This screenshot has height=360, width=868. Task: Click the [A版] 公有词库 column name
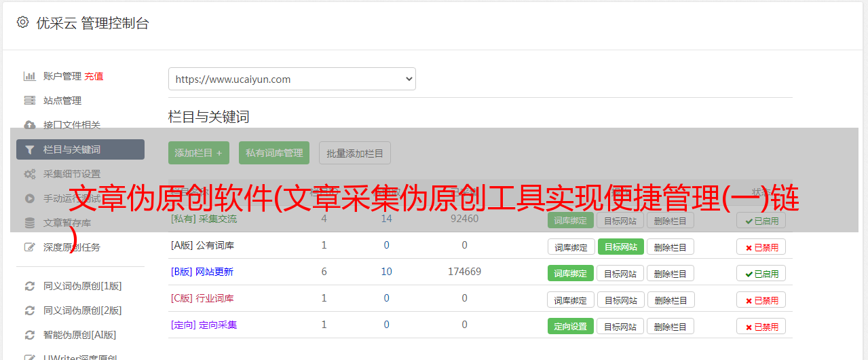click(x=202, y=245)
